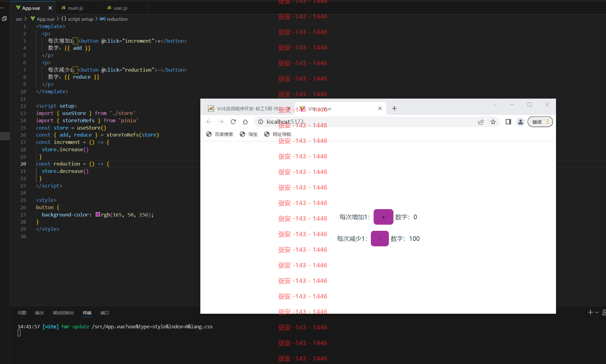
Task: Click the 'store.increase()' code line
Action: (x=65, y=150)
